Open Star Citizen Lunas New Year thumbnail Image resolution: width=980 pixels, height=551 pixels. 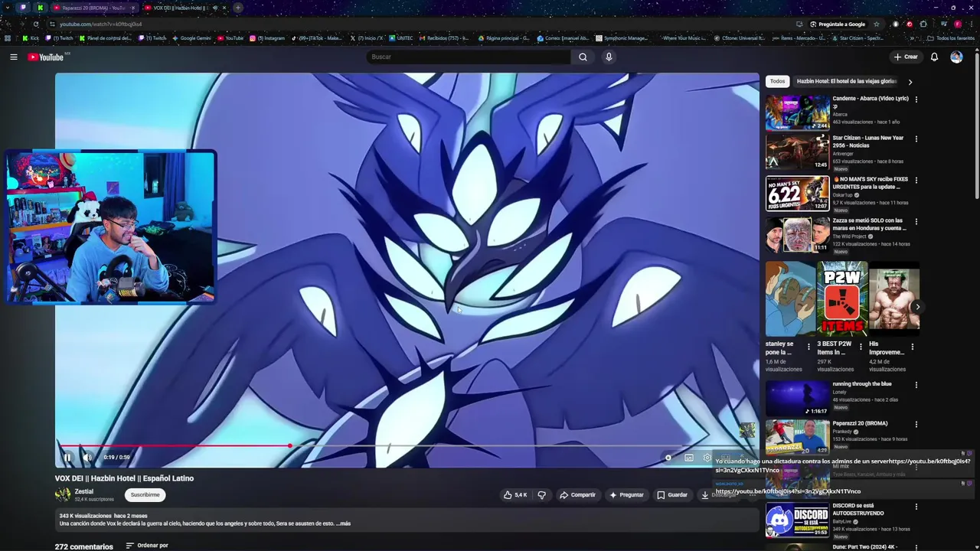coord(797,152)
